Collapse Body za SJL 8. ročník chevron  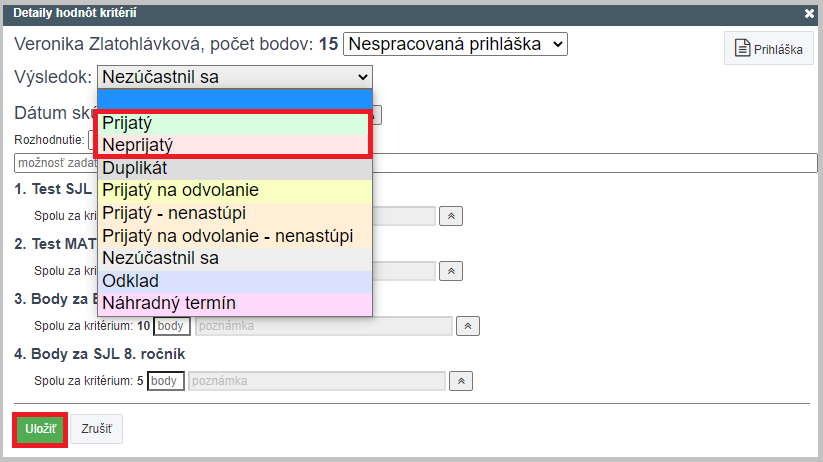click(461, 381)
